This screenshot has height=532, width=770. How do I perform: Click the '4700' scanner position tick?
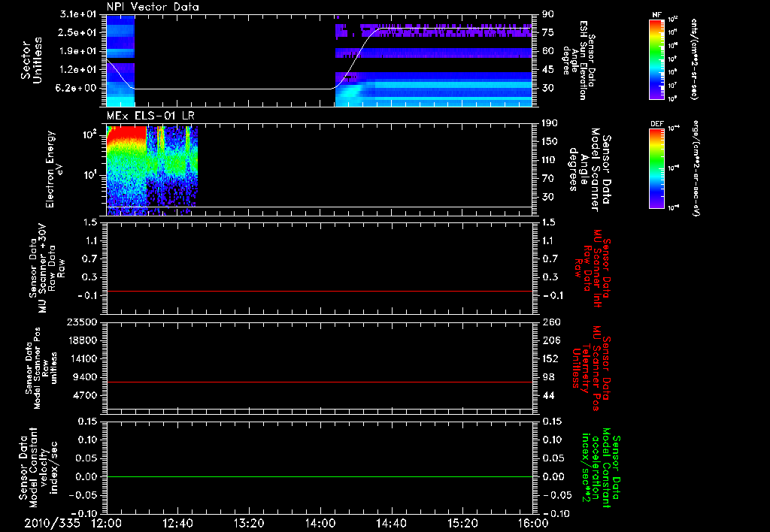[86, 395]
